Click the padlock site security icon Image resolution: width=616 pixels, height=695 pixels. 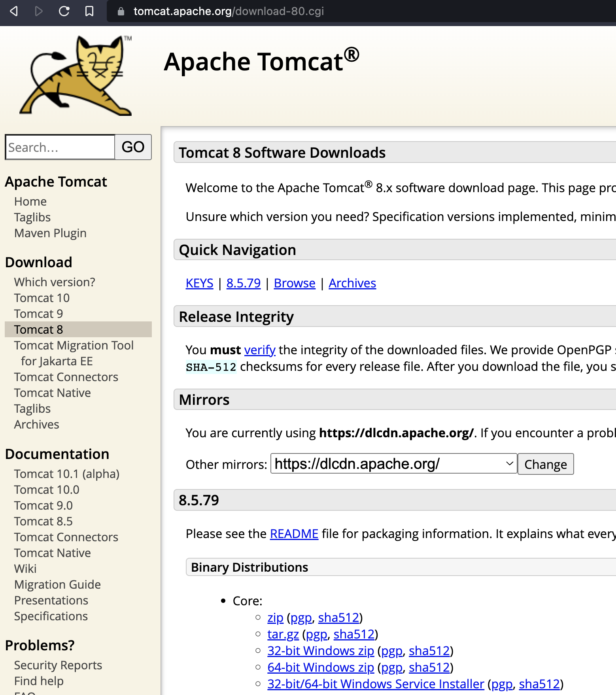121,11
